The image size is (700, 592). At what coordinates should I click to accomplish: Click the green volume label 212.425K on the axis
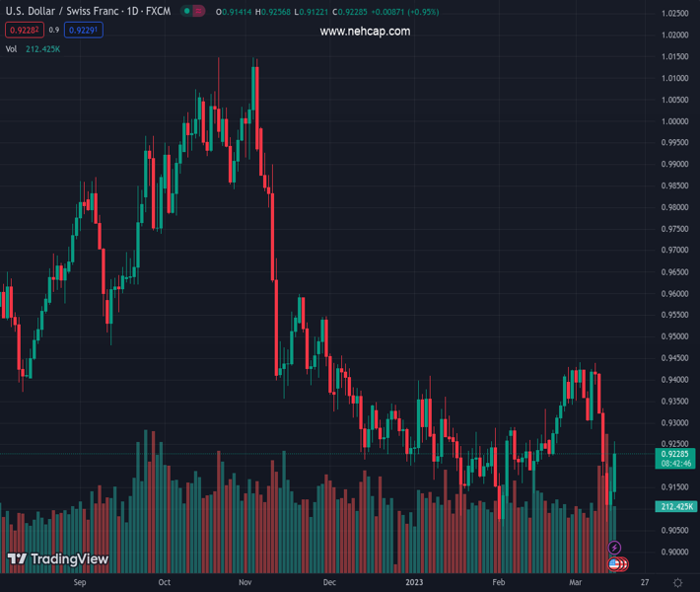point(676,507)
